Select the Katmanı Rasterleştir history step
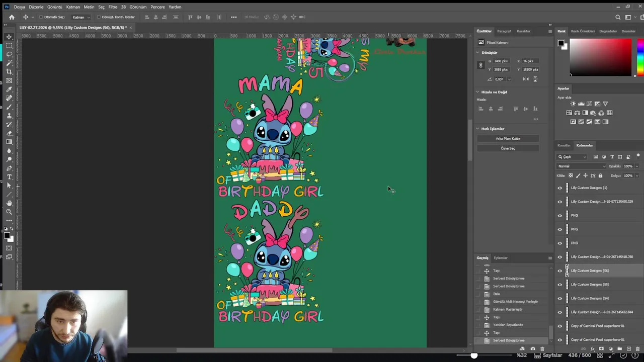644x362 pixels. click(x=508, y=309)
